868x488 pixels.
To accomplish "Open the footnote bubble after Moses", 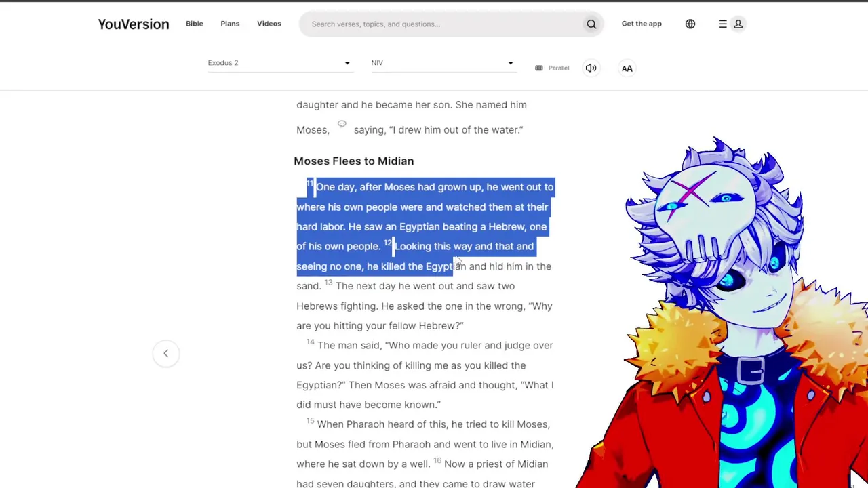I will (x=342, y=124).
